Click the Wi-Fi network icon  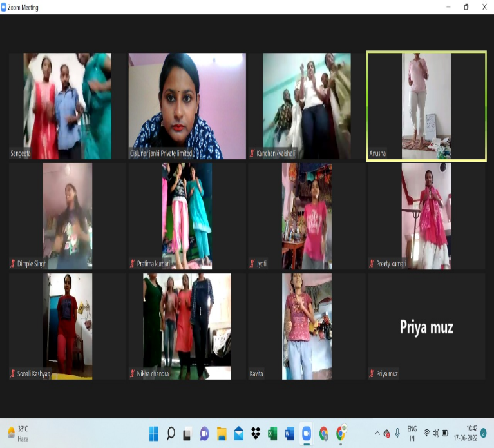[426, 433]
